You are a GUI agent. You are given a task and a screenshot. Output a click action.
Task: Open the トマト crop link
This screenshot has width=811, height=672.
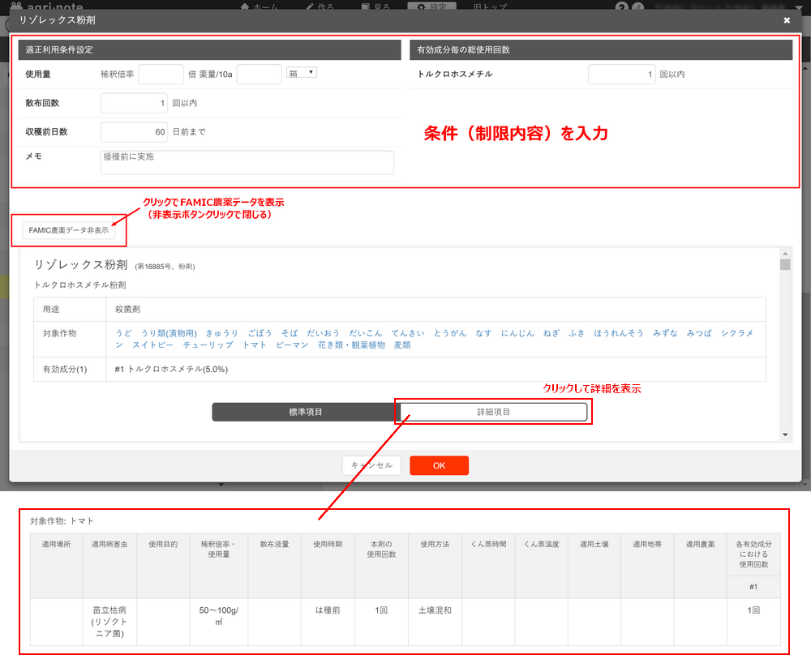pyautogui.click(x=255, y=345)
